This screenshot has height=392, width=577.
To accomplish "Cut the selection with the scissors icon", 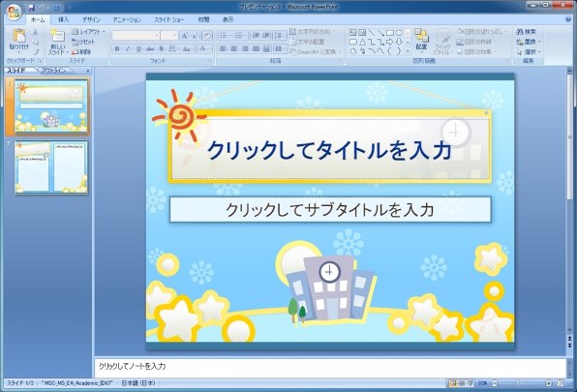I will pos(36,32).
